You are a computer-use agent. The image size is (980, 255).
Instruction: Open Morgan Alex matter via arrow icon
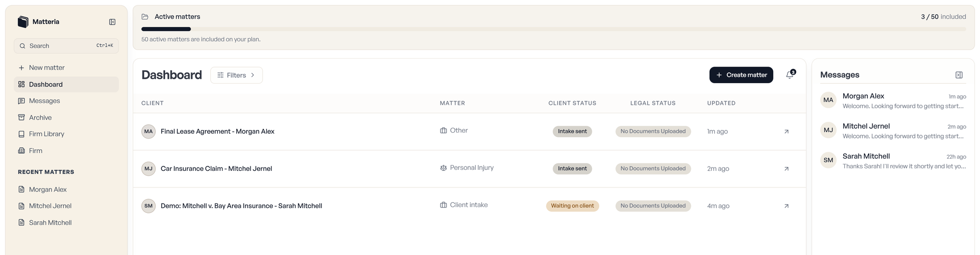(786, 132)
